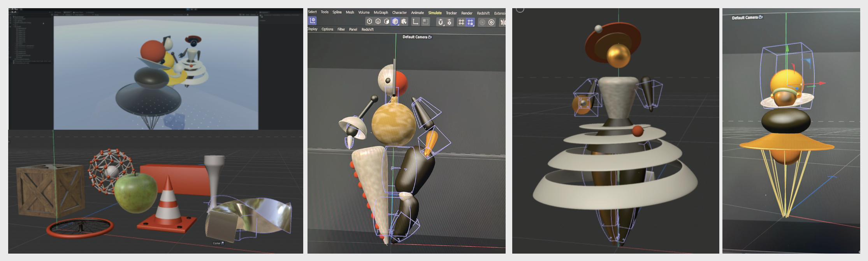Open the Animate menu
The width and height of the screenshot is (868, 261).
pyautogui.click(x=417, y=13)
